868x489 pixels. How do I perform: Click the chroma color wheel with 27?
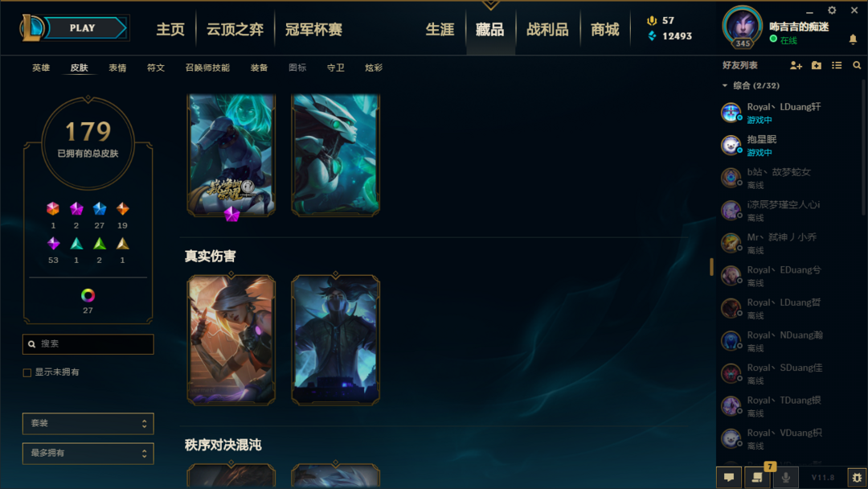click(x=88, y=296)
